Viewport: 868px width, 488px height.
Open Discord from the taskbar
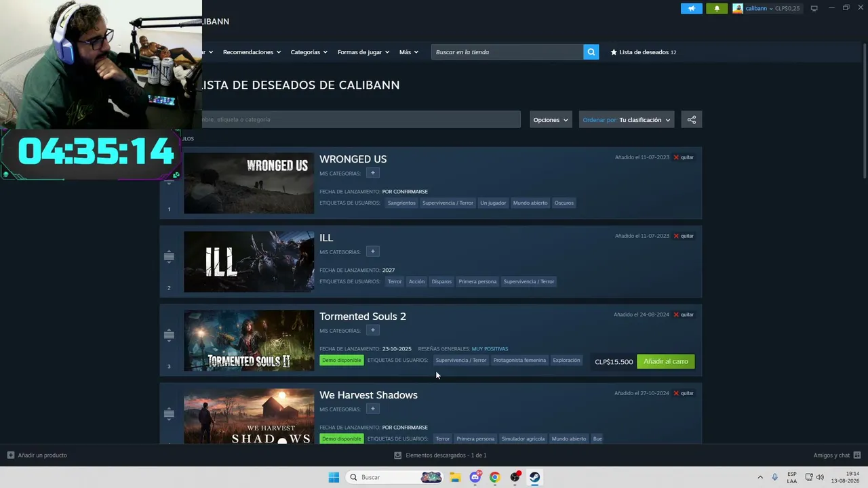[475, 477]
